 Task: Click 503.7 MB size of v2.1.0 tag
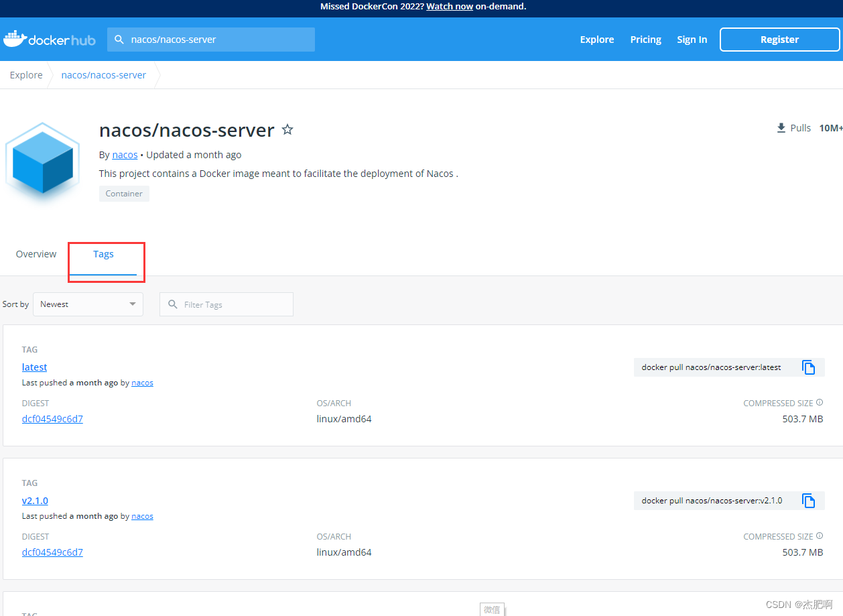pos(803,552)
